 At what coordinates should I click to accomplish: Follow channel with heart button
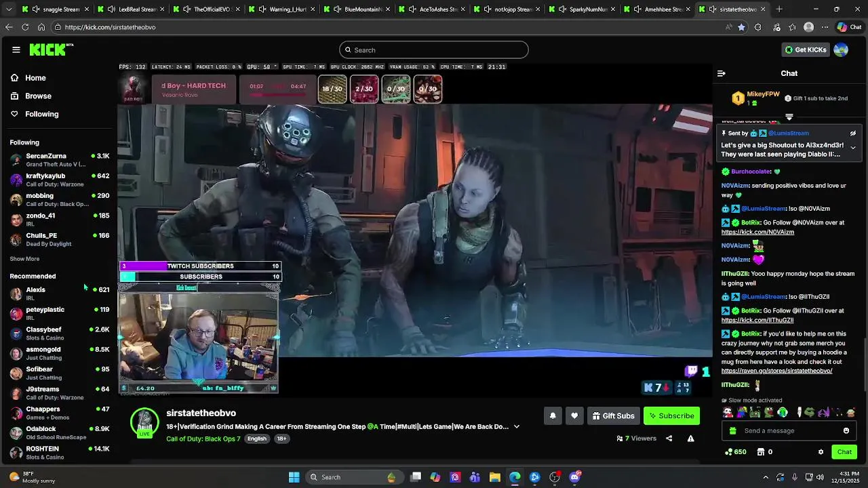[574, 415]
